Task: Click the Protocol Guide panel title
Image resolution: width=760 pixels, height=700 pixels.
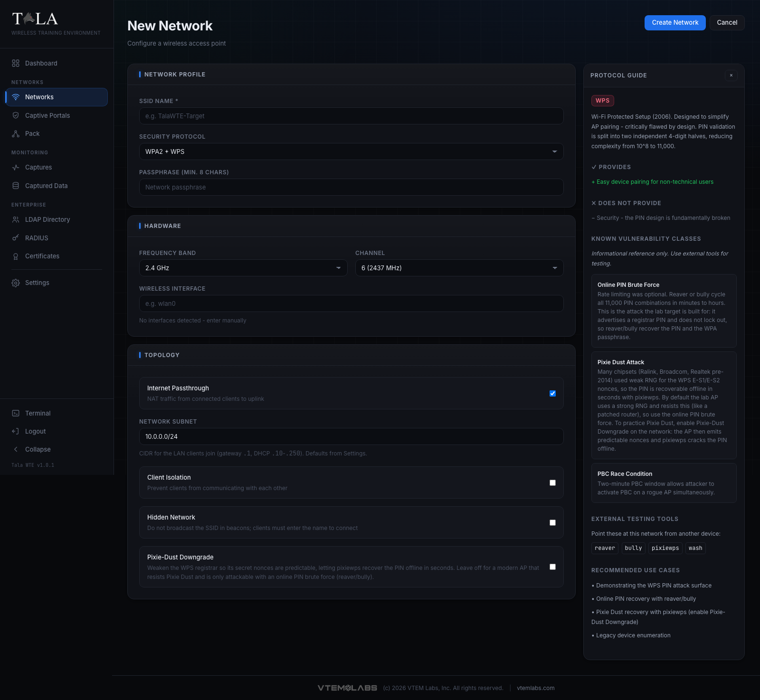Action: [618, 76]
